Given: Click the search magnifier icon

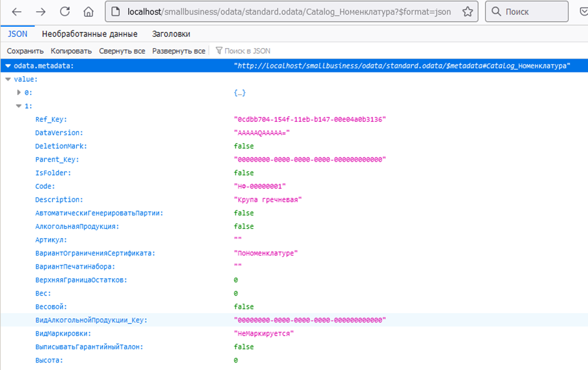Looking at the screenshot, I should [497, 12].
